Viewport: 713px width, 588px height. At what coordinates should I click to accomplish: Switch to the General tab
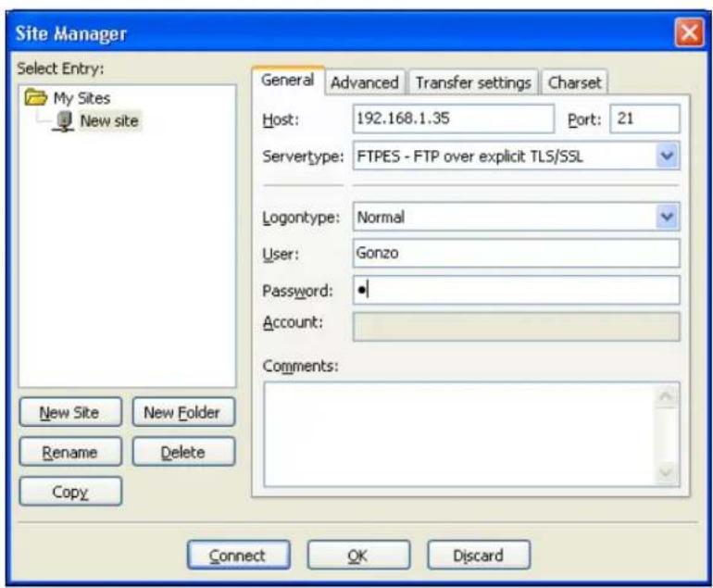coord(287,81)
